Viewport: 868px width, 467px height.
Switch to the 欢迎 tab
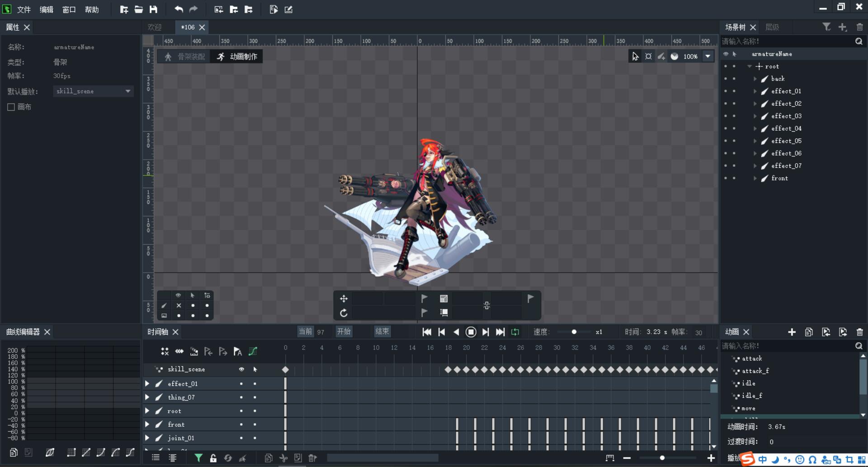[x=155, y=27]
